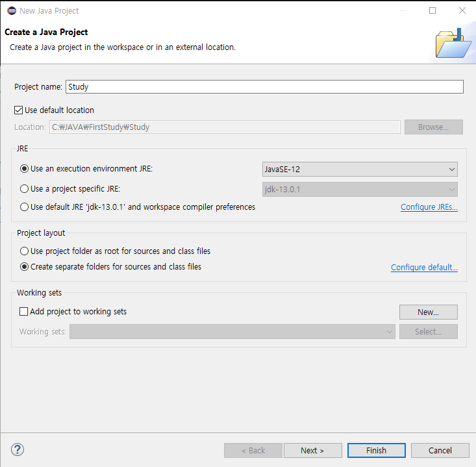Select Create separate folders for sources
476x467 pixels.
[24, 266]
